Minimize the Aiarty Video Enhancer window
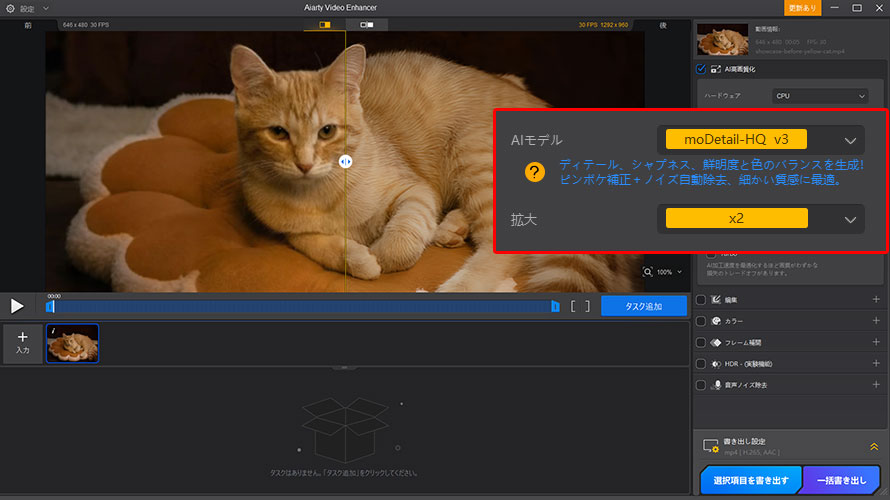This screenshot has height=500, width=890. point(834,8)
